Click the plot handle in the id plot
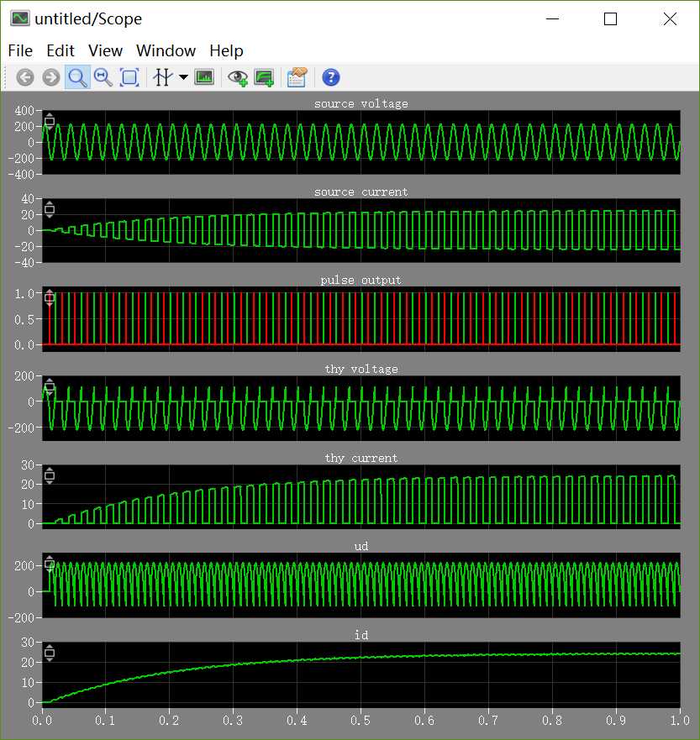This screenshot has width=700, height=740. pos(50,653)
